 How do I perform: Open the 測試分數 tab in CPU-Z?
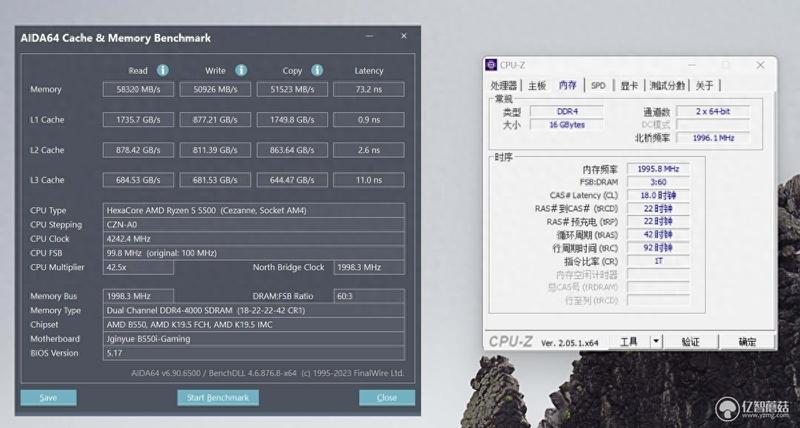pos(667,85)
